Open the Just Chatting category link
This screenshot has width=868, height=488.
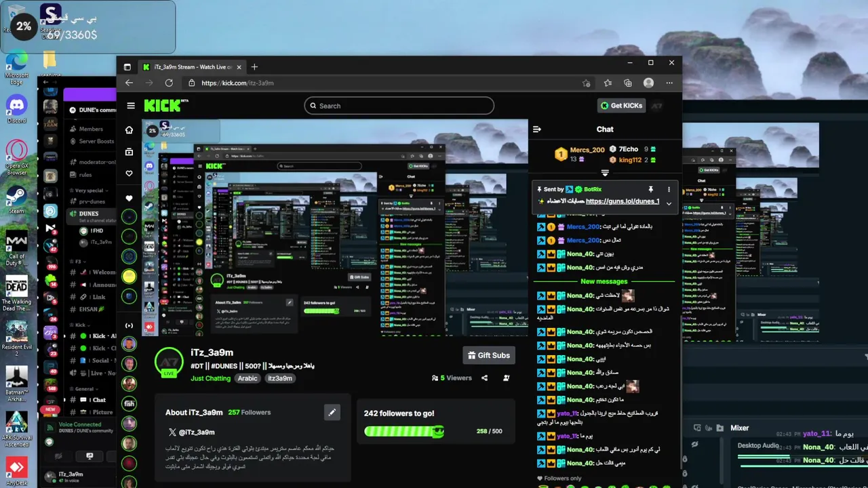click(x=211, y=378)
